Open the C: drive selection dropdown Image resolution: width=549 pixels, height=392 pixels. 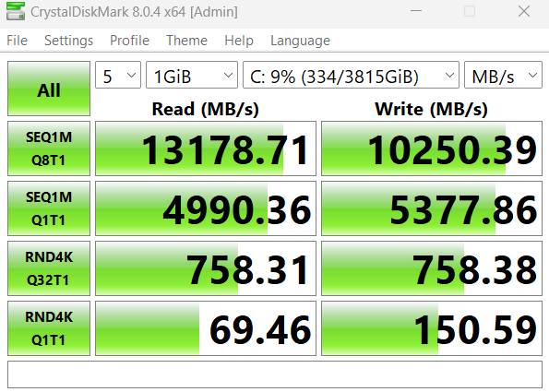tap(351, 75)
